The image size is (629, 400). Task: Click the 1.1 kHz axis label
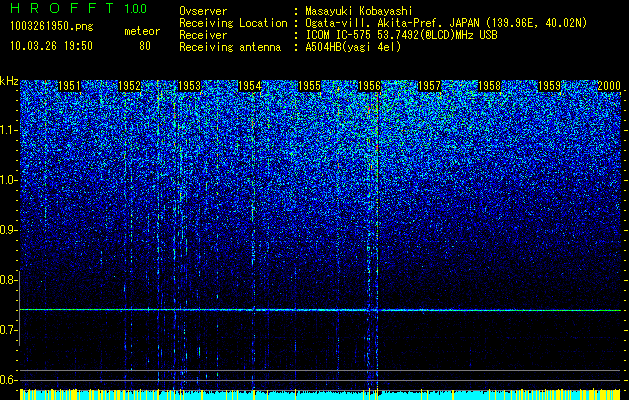coord(9,130)
